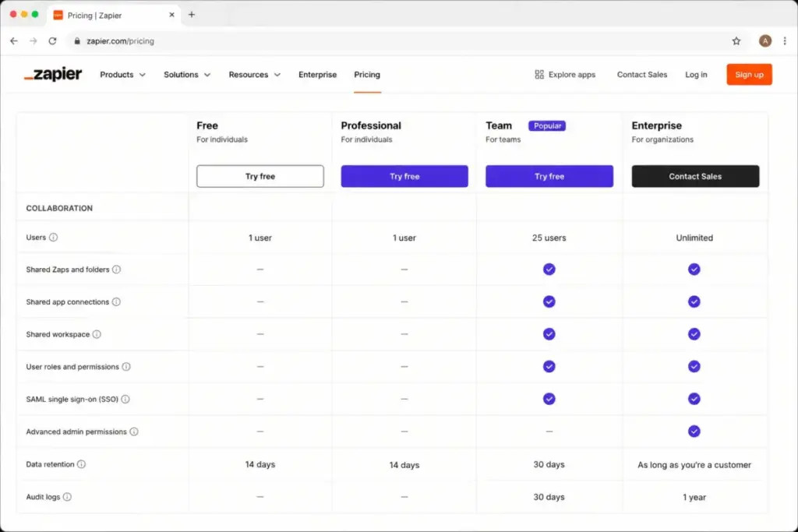Click the Zapier logo
The image size is (798, 532).
[x=53, y=74]
